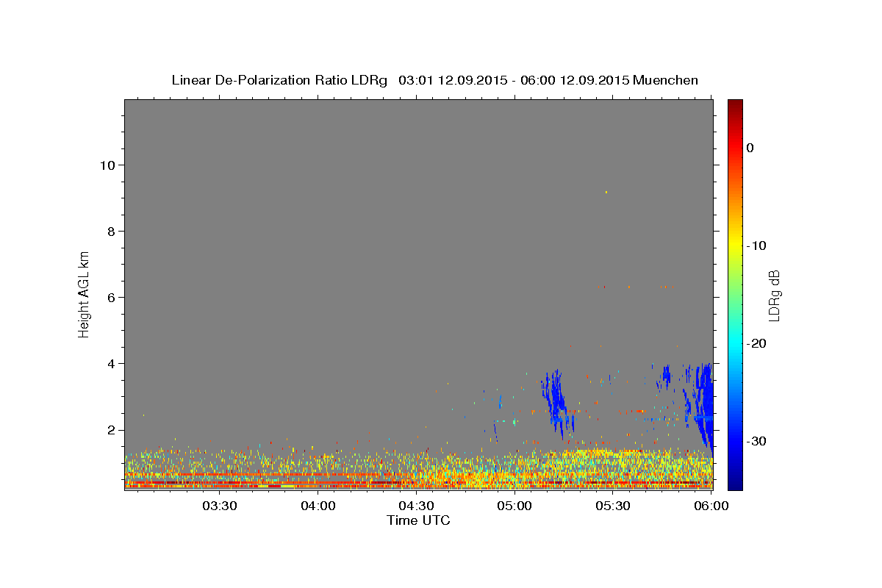Click the colorbar label '-20'
Screen dimensions: 882x588
click(x=756, y=343)
